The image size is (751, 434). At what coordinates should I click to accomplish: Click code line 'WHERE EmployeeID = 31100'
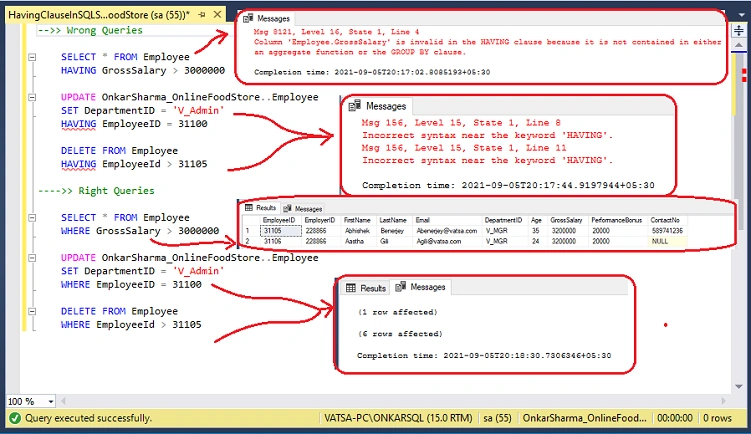pyautogui.click(x=131, y=285)
